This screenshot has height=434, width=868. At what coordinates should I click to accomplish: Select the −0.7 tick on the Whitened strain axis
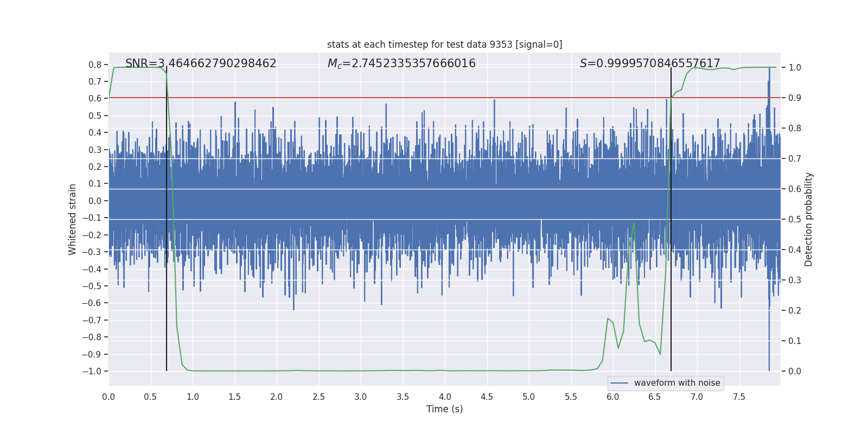[x=92, y=320]
